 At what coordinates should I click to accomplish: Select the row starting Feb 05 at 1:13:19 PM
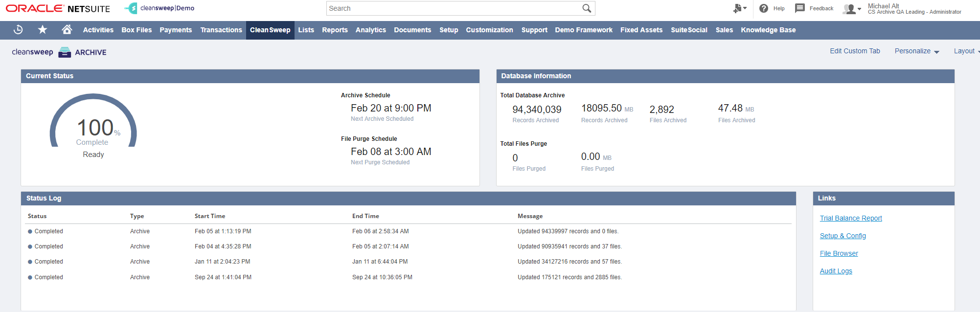click(x=409, y=231)
